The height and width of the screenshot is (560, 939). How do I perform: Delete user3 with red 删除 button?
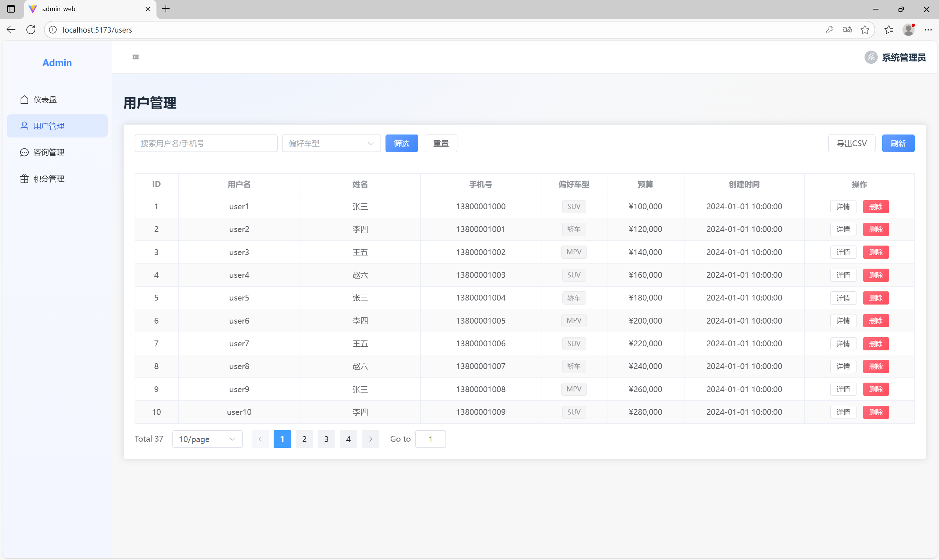pos(876,252)
